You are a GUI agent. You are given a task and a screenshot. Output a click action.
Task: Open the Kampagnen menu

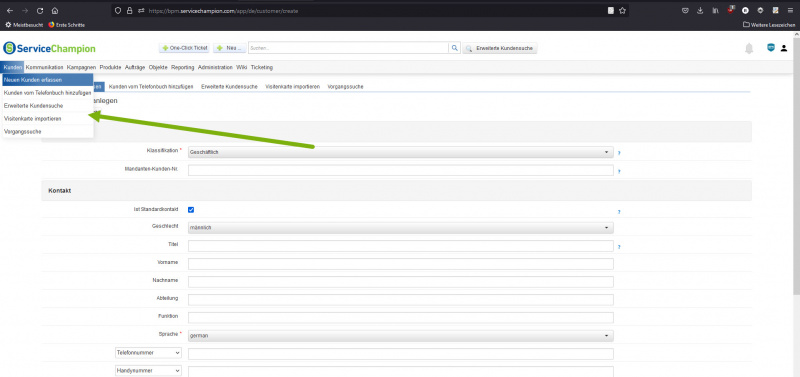coord(81,67)
